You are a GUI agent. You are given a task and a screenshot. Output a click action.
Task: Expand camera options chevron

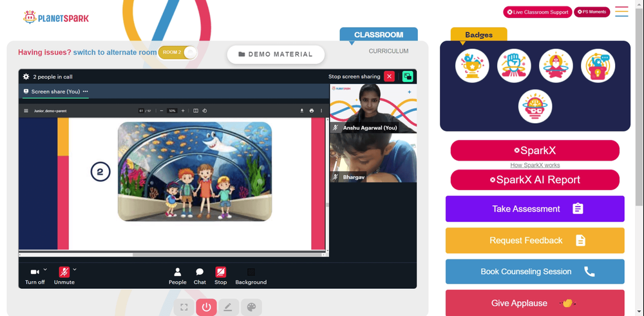(45, 270)
